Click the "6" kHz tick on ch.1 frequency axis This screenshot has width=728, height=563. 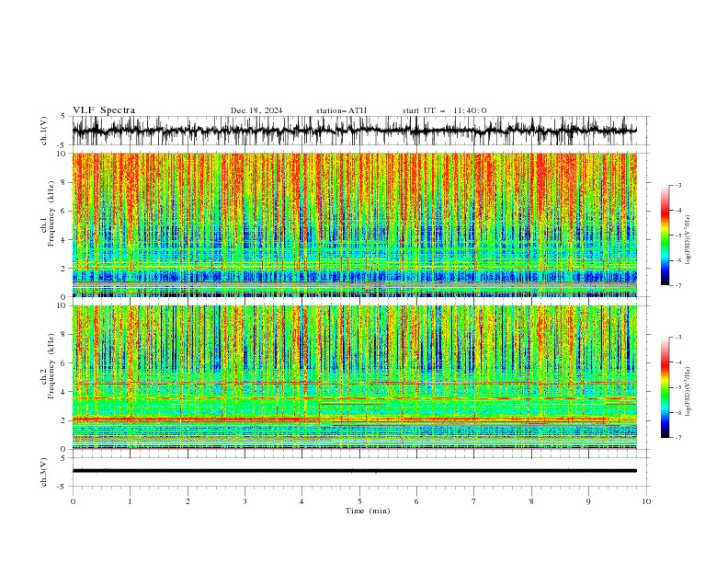(x=65, y=211)
